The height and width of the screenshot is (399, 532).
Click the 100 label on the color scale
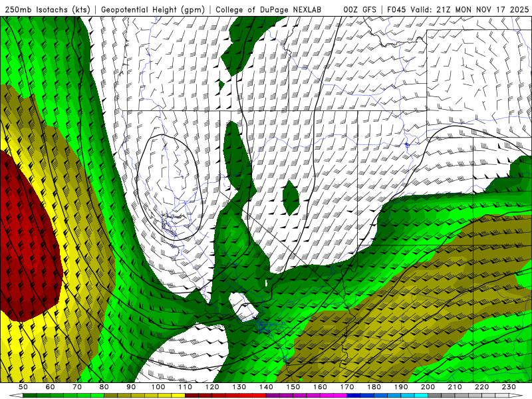pos(158,387)
